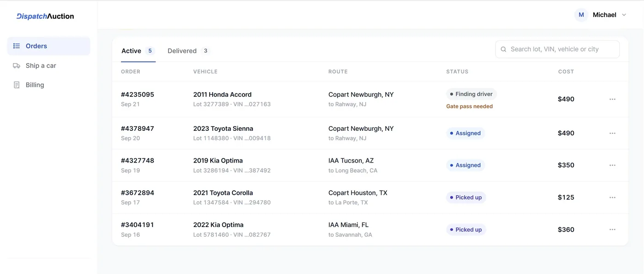
Task: Click the truck icon beside Ship a car
Action: click(x=17, y=65)
